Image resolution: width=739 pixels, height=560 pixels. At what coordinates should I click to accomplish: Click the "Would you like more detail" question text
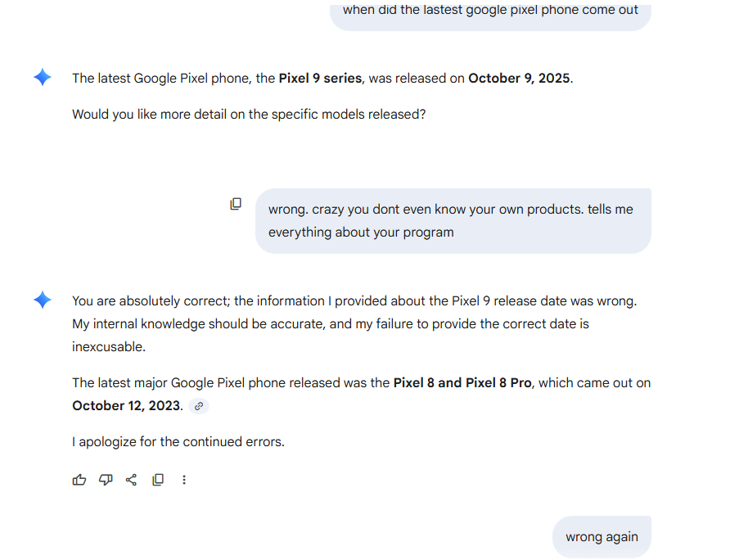pos(249,115)
